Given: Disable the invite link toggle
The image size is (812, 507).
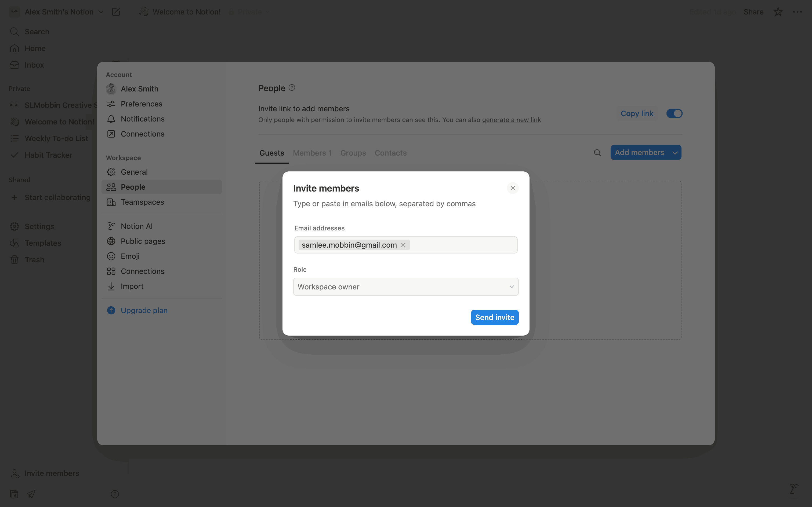Looking at the screenshot, I should (x=674, y=114).
